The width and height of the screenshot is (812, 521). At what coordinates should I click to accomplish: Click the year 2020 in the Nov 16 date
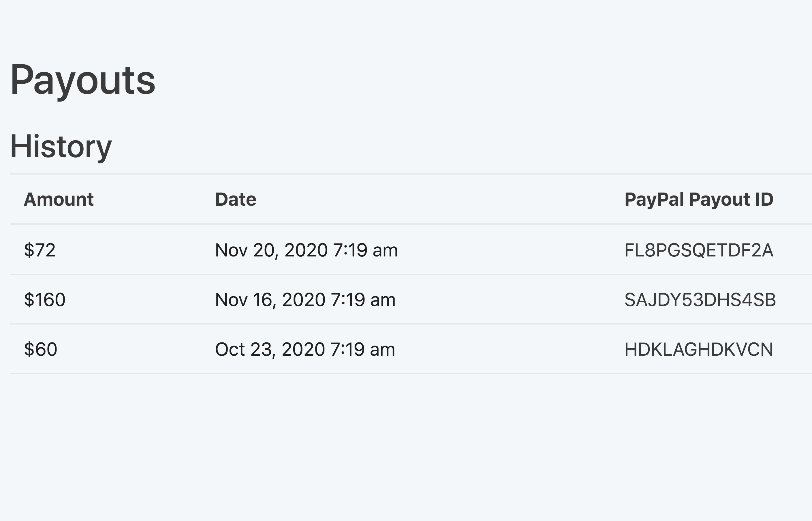(304, 300)
